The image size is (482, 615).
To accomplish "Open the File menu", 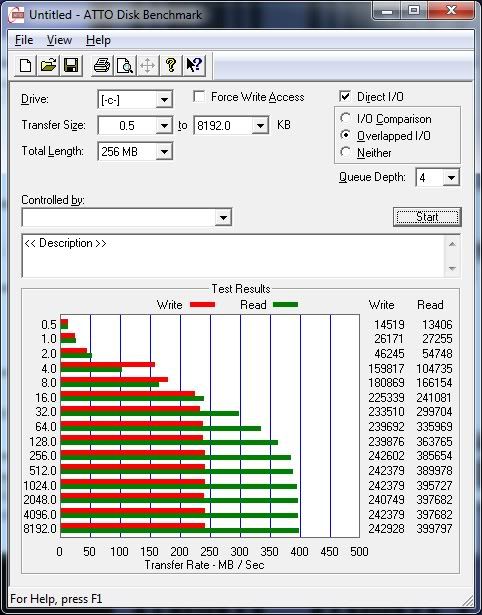I will [x=24, y=40].
